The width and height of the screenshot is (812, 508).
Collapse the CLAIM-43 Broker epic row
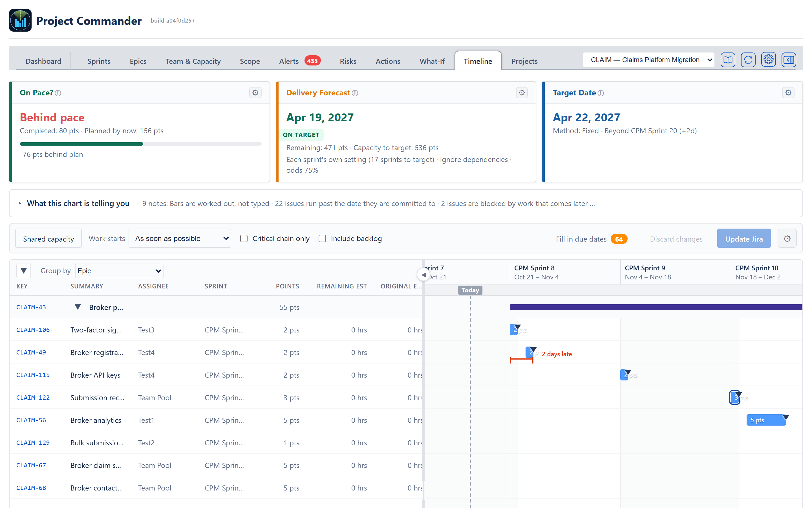click(x=78, y=307)
